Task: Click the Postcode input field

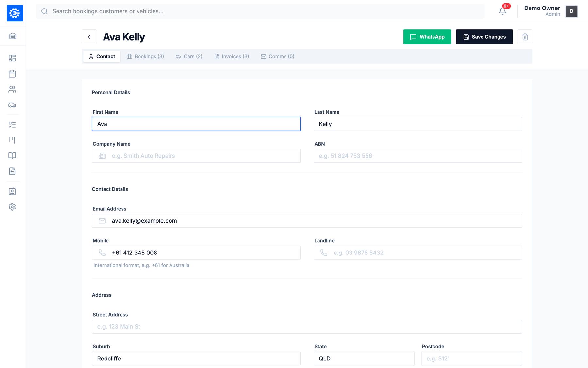Action: (x=472, y=359)
